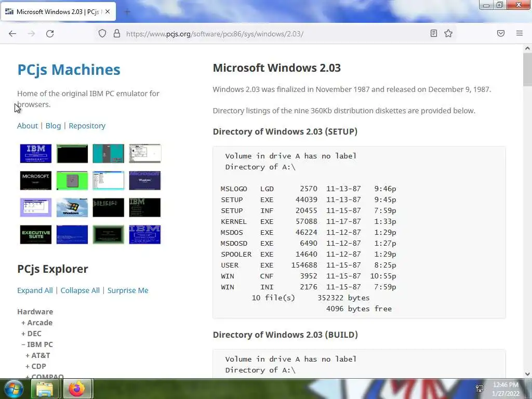Click the Surprise Me link
This screenshot has width=532, height=399.
click(x=128, y=290)
